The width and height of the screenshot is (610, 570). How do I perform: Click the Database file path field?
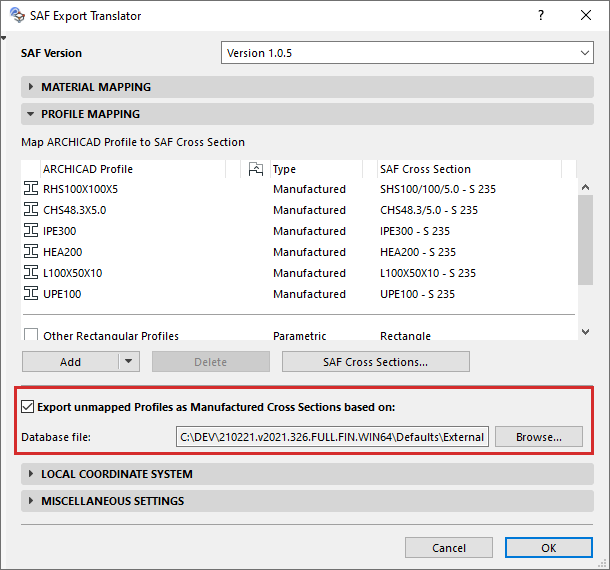(332, 437)
